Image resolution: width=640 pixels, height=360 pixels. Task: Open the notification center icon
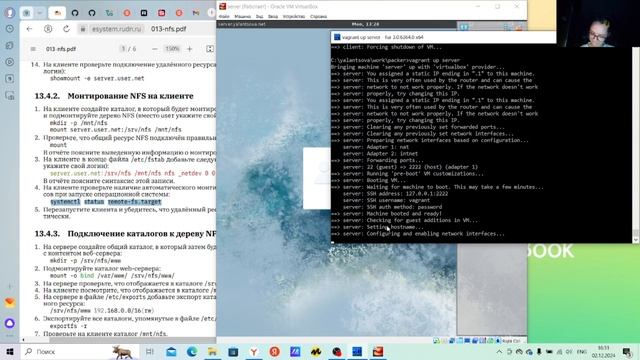(627, 351)
